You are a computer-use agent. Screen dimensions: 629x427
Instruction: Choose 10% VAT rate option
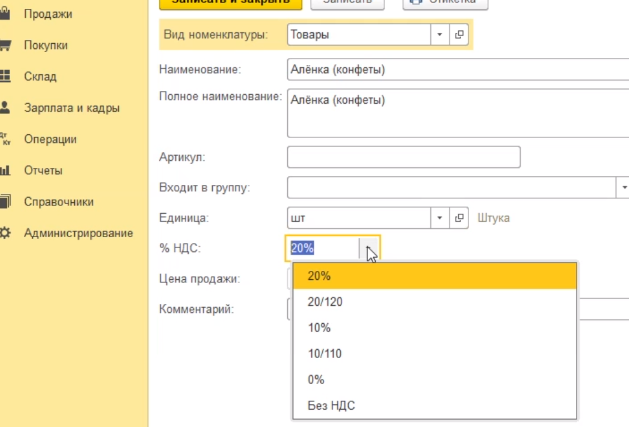point(319,327)
